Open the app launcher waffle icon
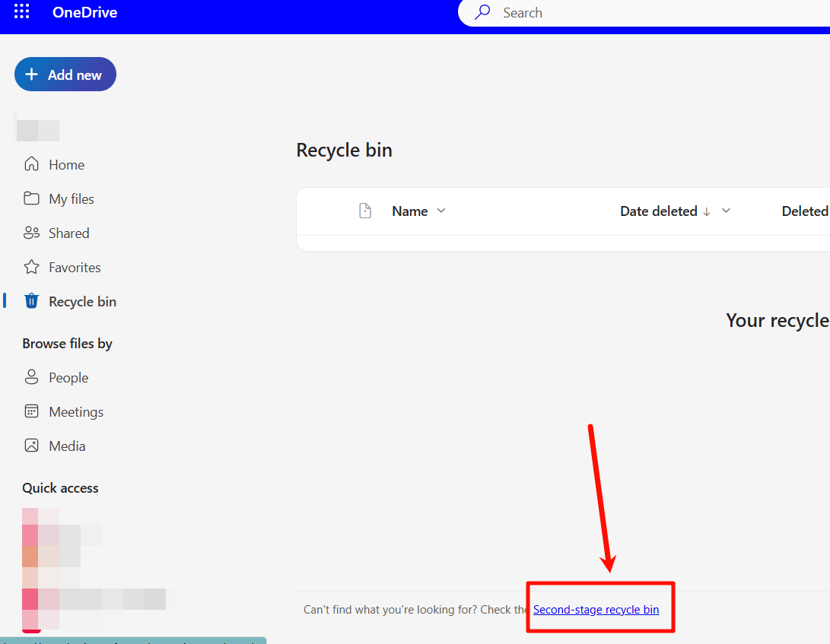Screen dimensions: 830x644 (22, 11)
